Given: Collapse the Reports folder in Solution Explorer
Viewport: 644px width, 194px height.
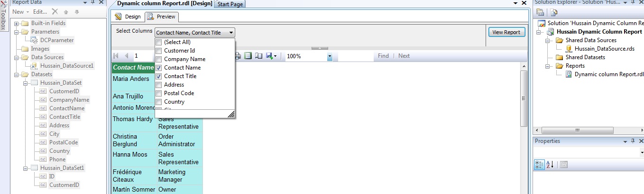Looking at the screenshot, I should tap(547, 66).
